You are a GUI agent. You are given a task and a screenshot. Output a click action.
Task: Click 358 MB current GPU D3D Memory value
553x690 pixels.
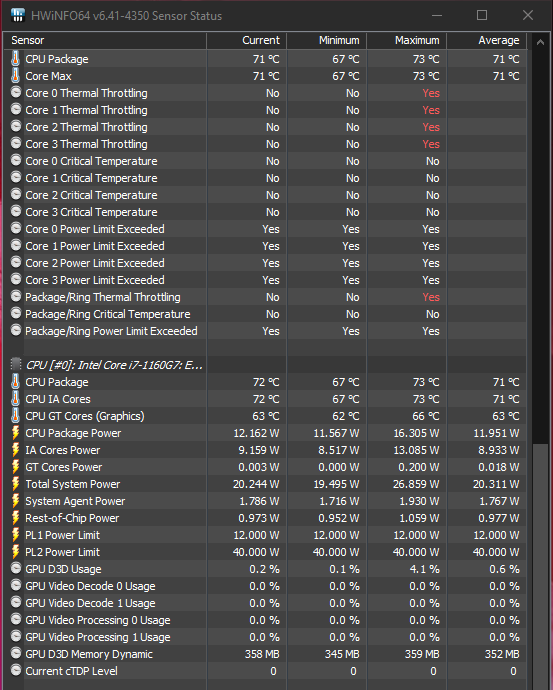click(262, 654)
